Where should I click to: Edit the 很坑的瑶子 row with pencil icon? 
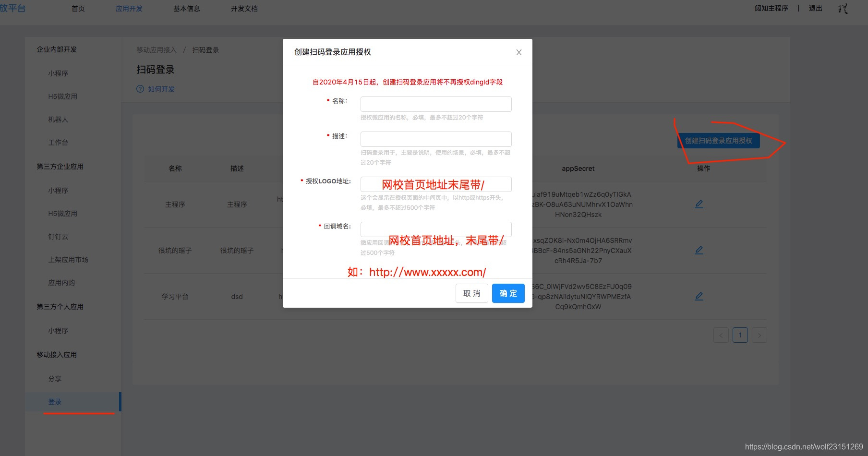pyautogui.click(x=699, y=250)
